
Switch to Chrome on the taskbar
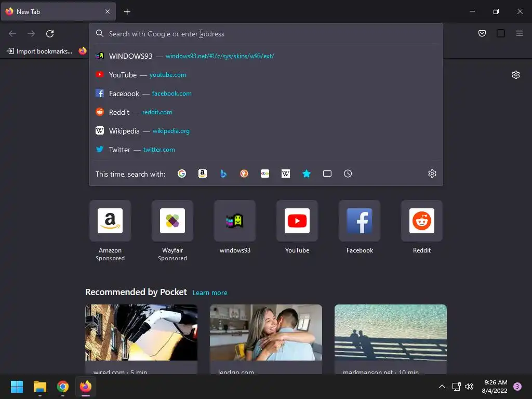(63, 387)
